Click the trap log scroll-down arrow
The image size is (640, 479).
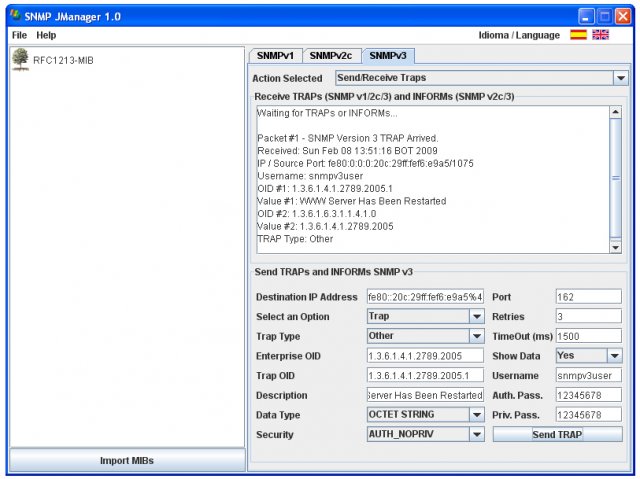pos(615,247)
